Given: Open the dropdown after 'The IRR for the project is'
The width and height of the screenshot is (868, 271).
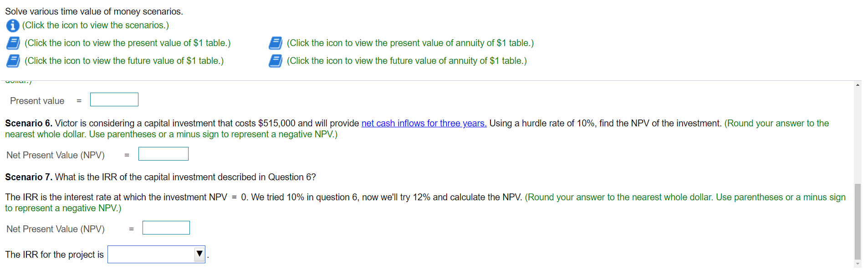Looking at the screenshot, I should [x=156, y=254].
